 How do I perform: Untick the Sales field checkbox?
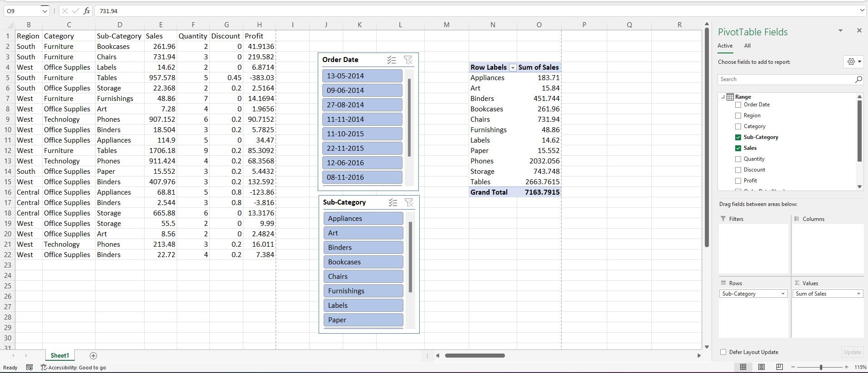click(x=738, y=148)
